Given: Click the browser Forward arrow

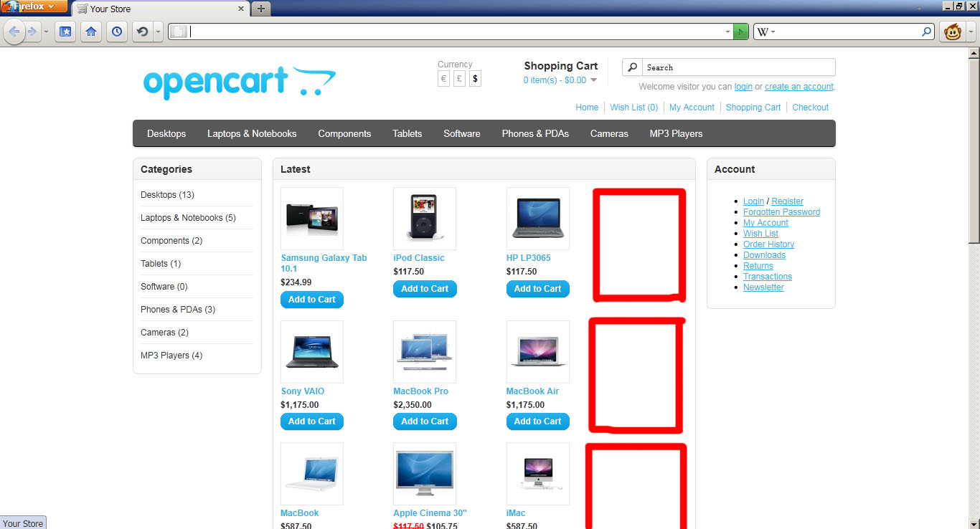Looking at the screenshot, I should [32, 32].
